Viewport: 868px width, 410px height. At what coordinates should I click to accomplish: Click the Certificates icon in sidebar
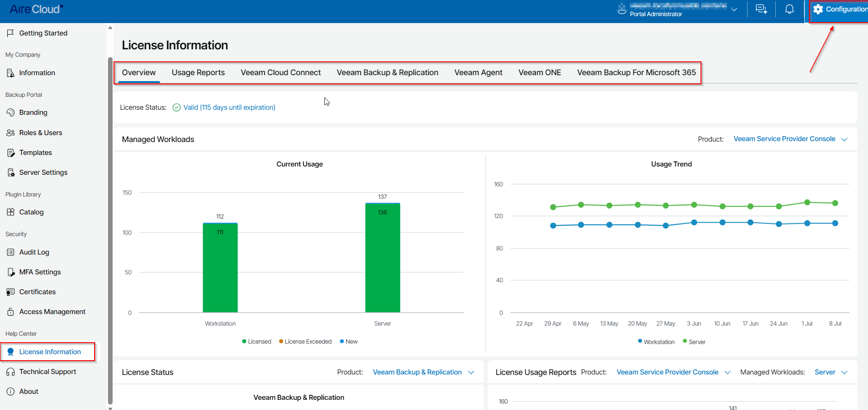(x=11, y=292)
